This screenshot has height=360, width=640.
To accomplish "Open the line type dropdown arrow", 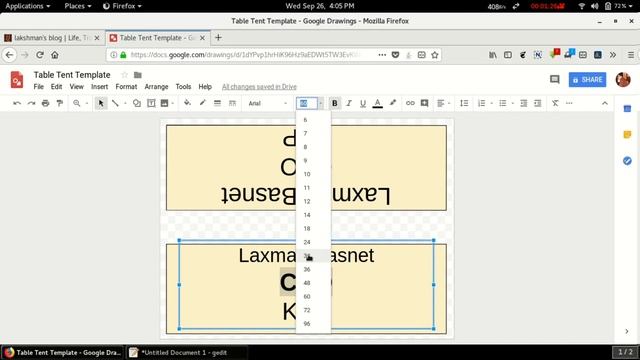I will 125,103.
